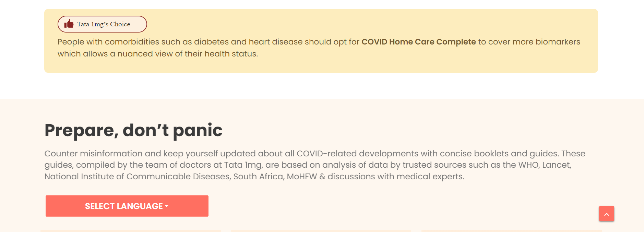Click the South Africa text

point(259,177)
